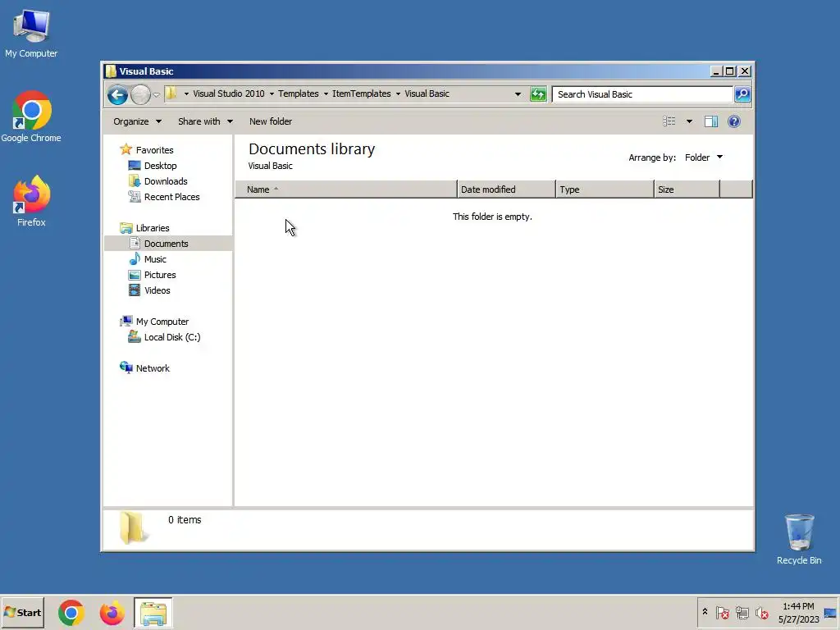Select Documents library in sidebar
Viewport: 840px width, 630px height.
click(166, 243)
